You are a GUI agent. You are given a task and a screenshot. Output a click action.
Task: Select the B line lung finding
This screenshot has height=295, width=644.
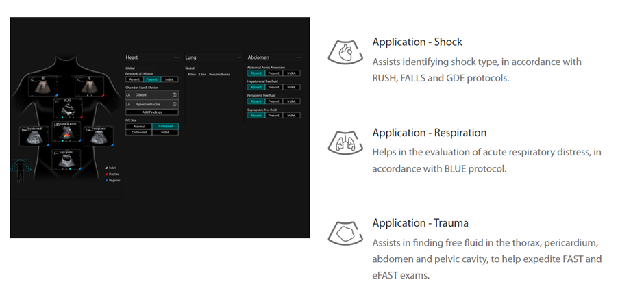(x=202, y=74)
